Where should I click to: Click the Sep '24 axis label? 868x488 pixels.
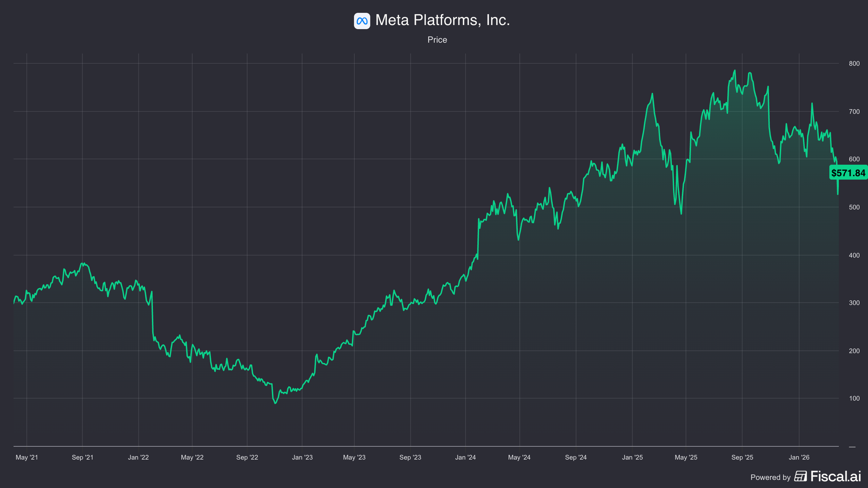576,457
